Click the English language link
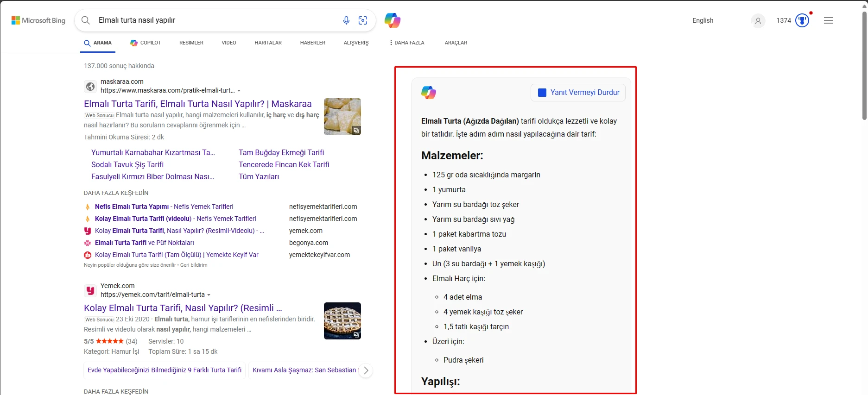This screenshot has height=395, width=868. point(703,20)
